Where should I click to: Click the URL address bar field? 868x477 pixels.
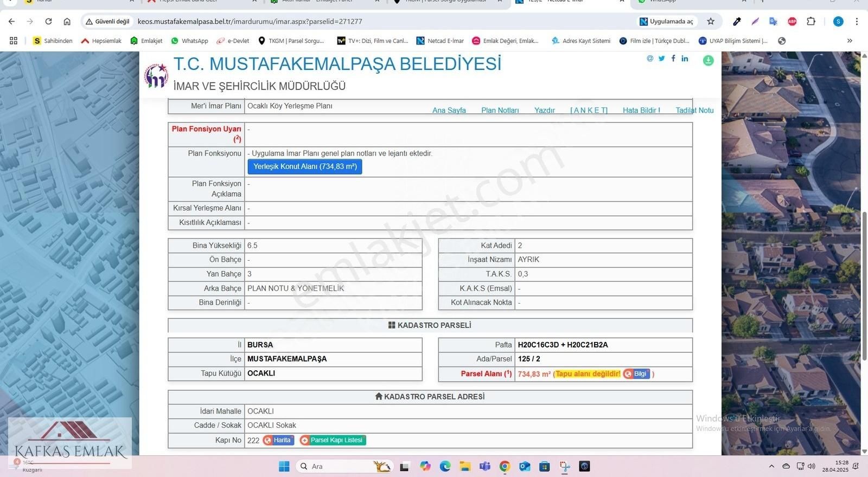click(x=380, y=21)
